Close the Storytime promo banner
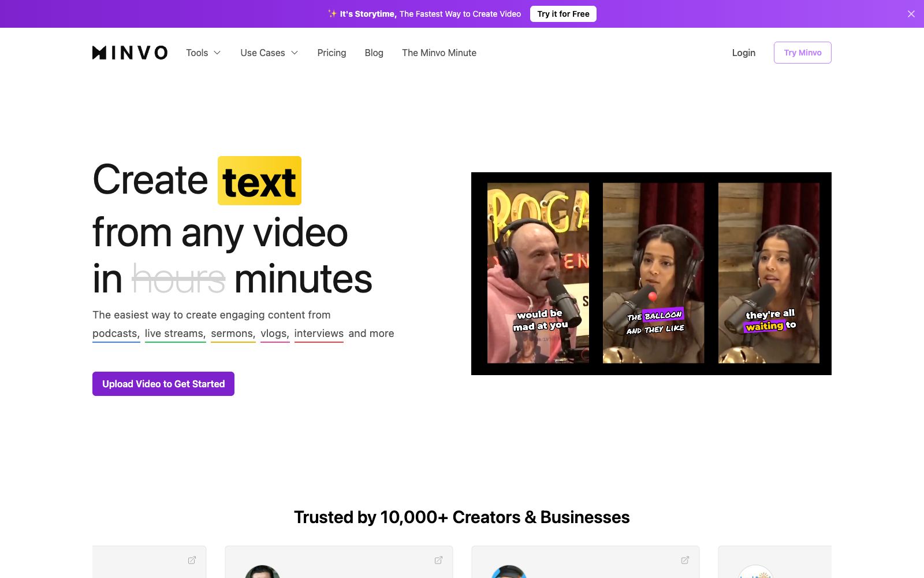The width and height of the screenshot is (924, 578). pos(911,14)
